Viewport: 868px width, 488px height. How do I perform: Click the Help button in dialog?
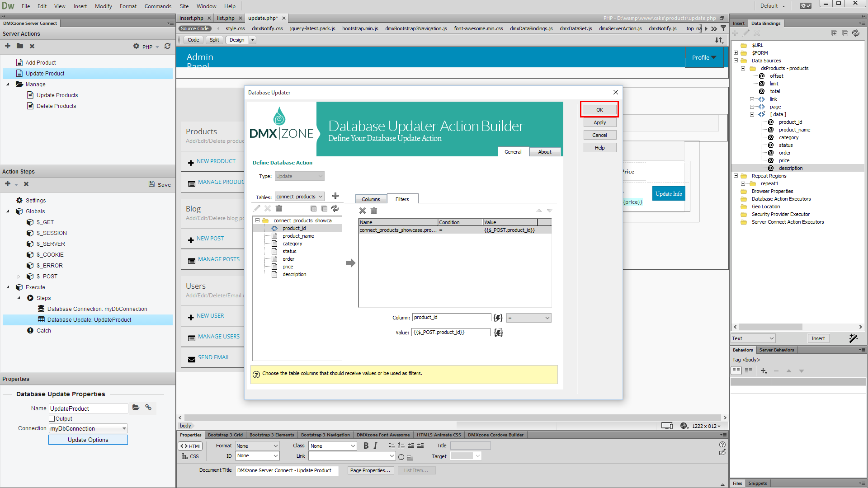[x=599, y=148]
